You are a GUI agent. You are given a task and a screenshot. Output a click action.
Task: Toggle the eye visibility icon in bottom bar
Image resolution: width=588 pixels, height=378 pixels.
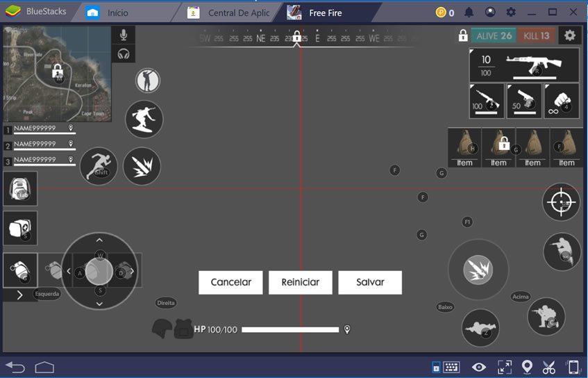click(x=479, y=367)
